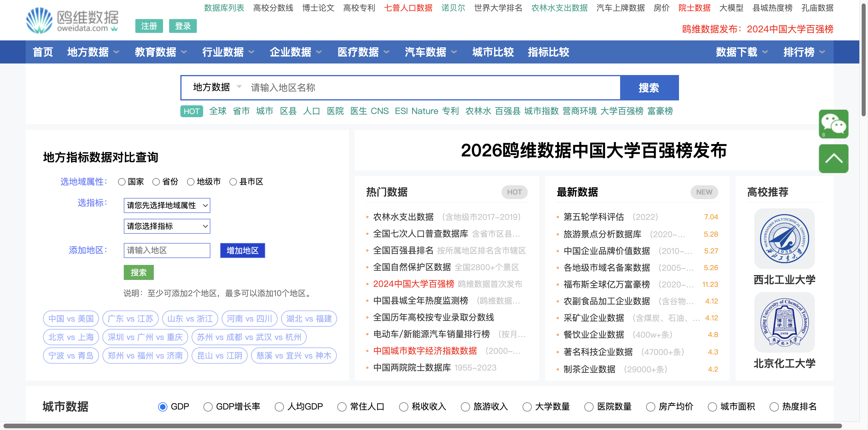Viewport: 868px width, 430px height.
Task: Select the 县市区 region radio button
Action: 233,182
